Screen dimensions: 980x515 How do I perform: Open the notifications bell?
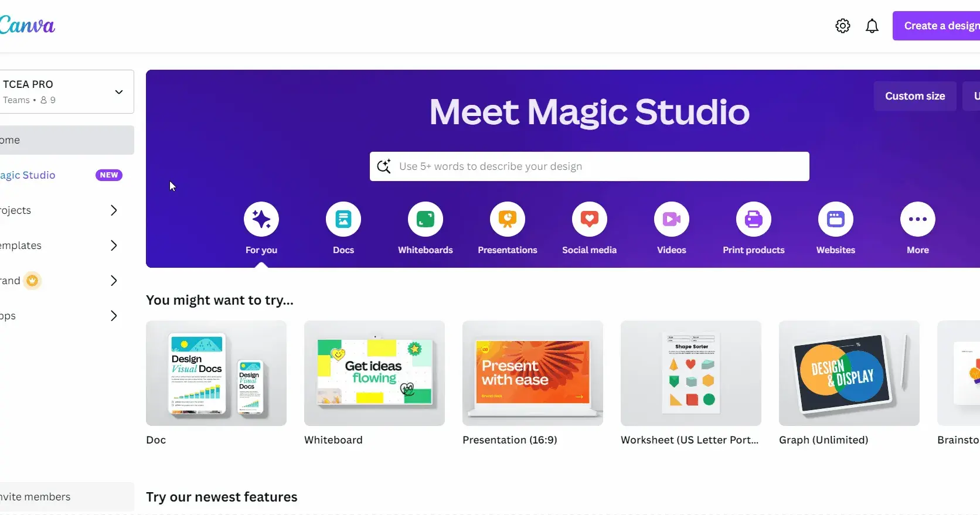[872, 26]
